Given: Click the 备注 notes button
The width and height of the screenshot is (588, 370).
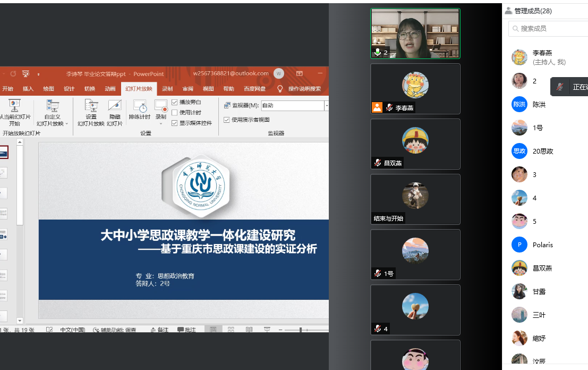Looking at the screenshot, I should (159, 330).
